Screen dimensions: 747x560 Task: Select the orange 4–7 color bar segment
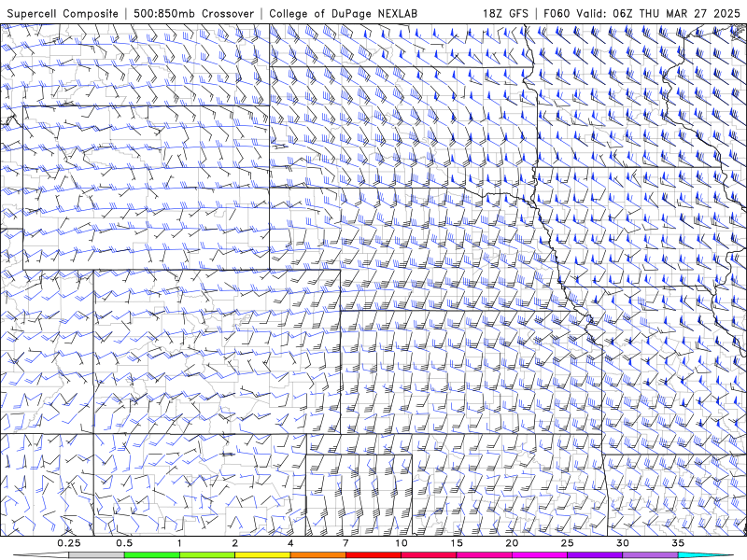point(317,555)
